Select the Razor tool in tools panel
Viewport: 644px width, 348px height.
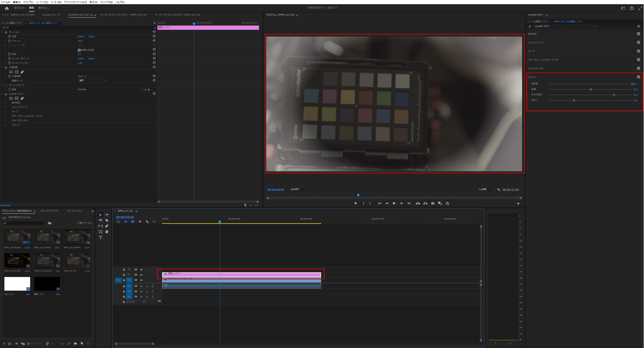107,220
